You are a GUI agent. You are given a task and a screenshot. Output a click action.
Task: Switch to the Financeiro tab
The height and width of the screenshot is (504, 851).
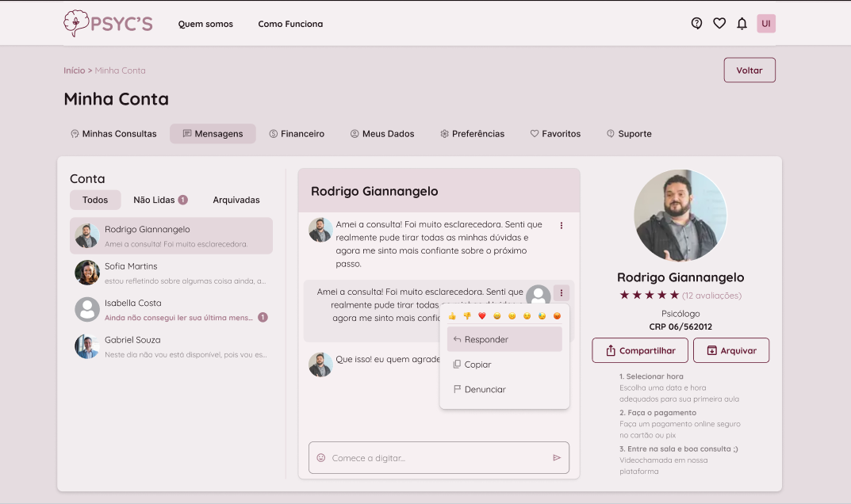(x=297, y=134)
